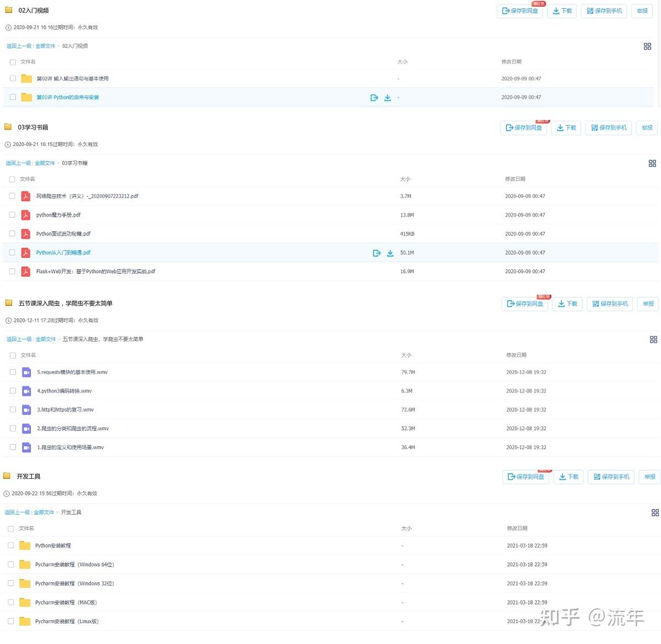Viewport: 661px width, 644px height.
Task: Click 举报 button for 五节课深入爬虫
Action: pos(648,304)
